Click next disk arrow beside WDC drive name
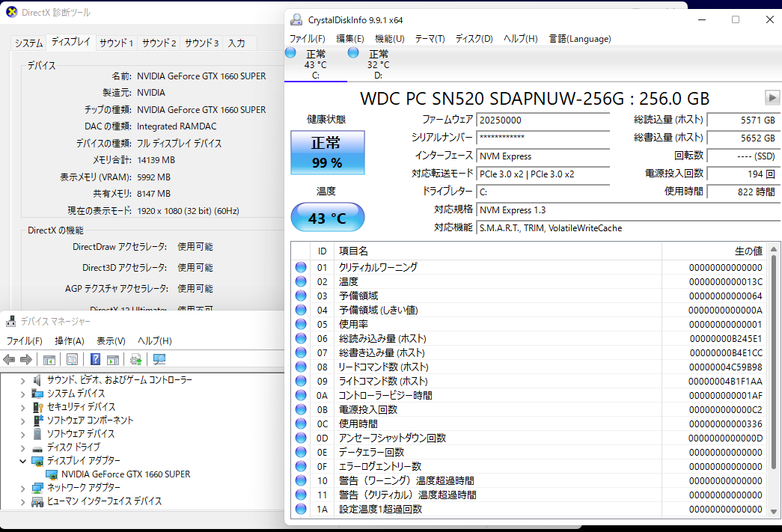The height and width of the screenshot is (532, 782). (x=772, y=97)
